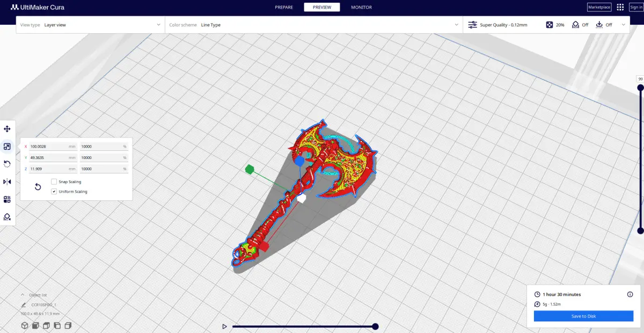Switch to the PREVIEW stage
Viewport: 644px width, 333px height.
click(322, 7)
